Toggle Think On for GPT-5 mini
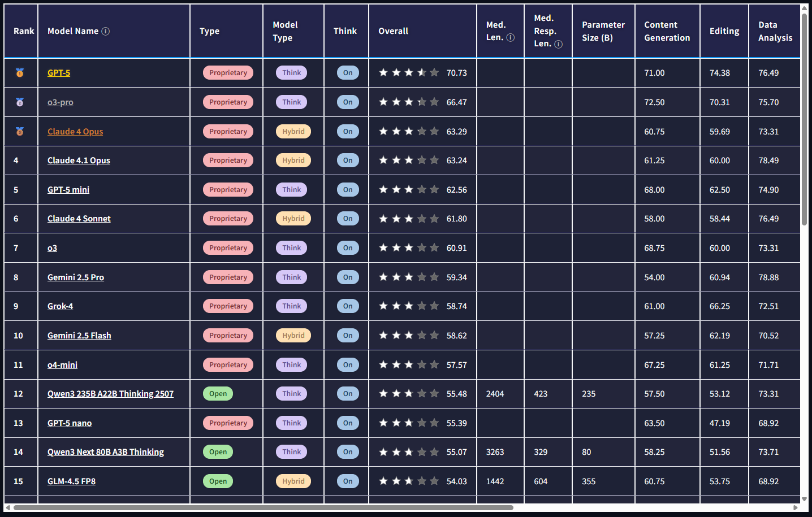The height and width of the screenshot is (517, 812). (x=348, y=190)
